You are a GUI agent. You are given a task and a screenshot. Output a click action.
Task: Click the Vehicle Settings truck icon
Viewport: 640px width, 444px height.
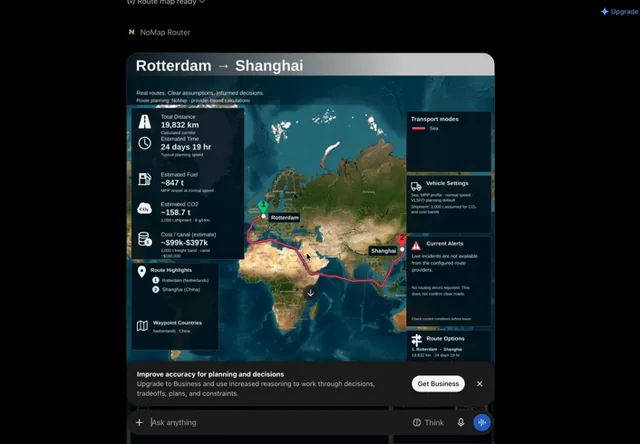(416, 186)
